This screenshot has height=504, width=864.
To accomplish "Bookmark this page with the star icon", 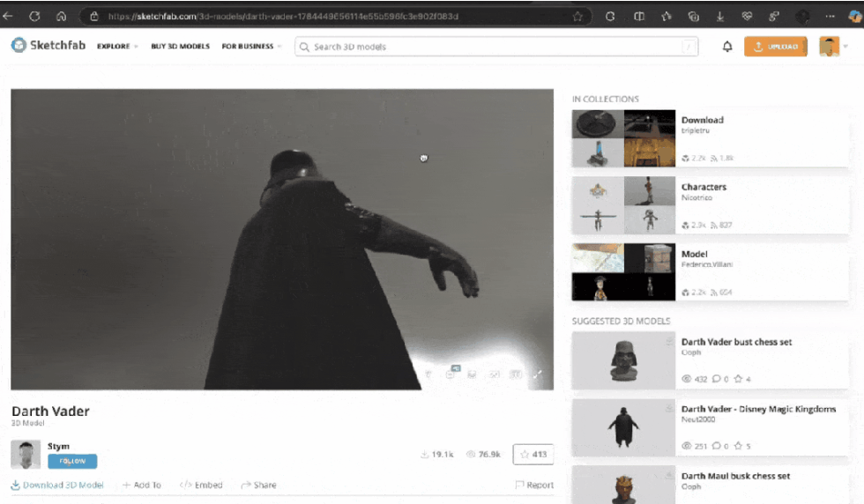I will pos(577,17).
